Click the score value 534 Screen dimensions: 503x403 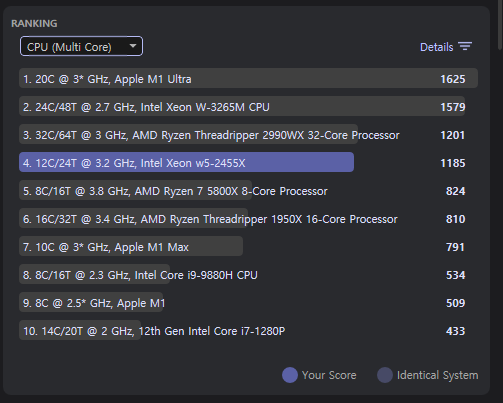(x=455, y=275)
